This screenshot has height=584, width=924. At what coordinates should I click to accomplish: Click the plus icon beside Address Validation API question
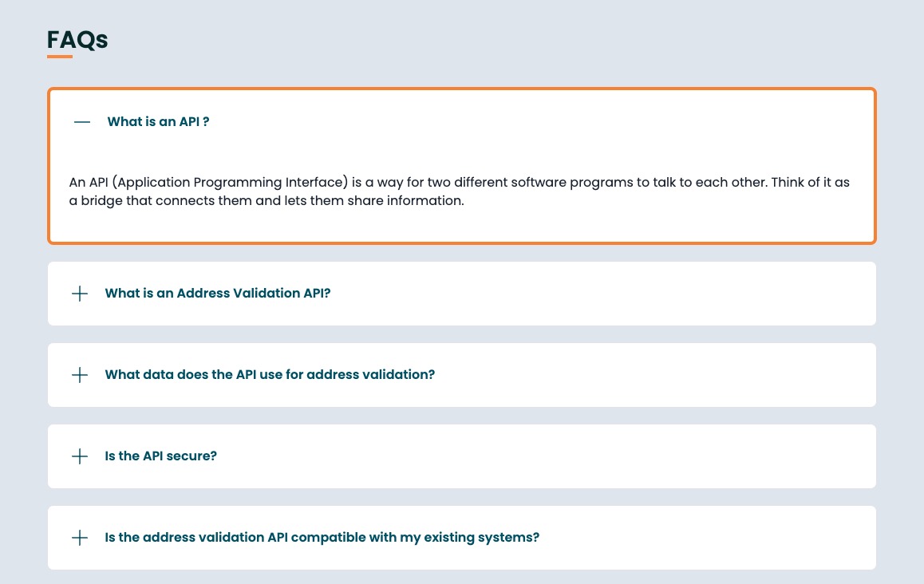tap(80, 294)
